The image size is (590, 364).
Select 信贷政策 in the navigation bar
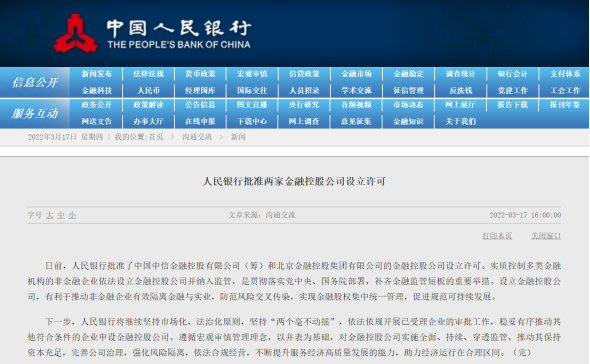304,74
